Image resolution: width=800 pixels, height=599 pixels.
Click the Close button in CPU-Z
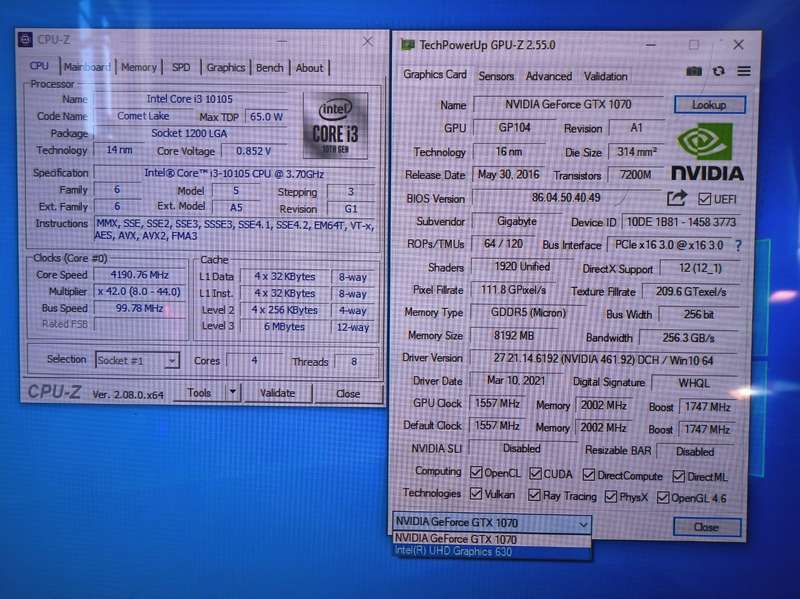[x=348, y=393]
